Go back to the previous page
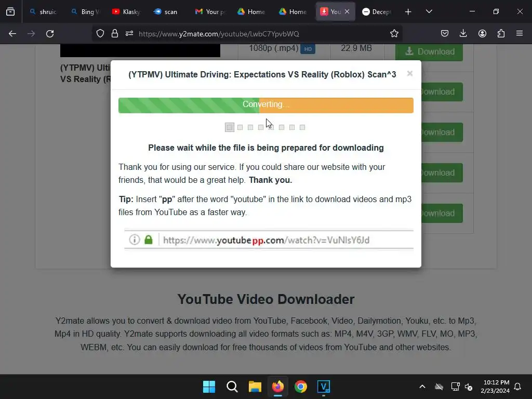532x399 pixels. 12,34
